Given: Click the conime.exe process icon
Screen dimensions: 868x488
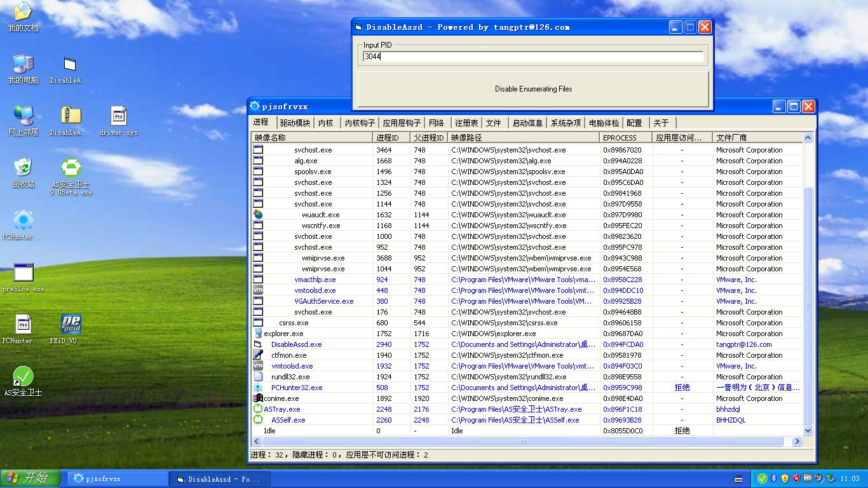Looking at the screenshot, I should point(258,398).
